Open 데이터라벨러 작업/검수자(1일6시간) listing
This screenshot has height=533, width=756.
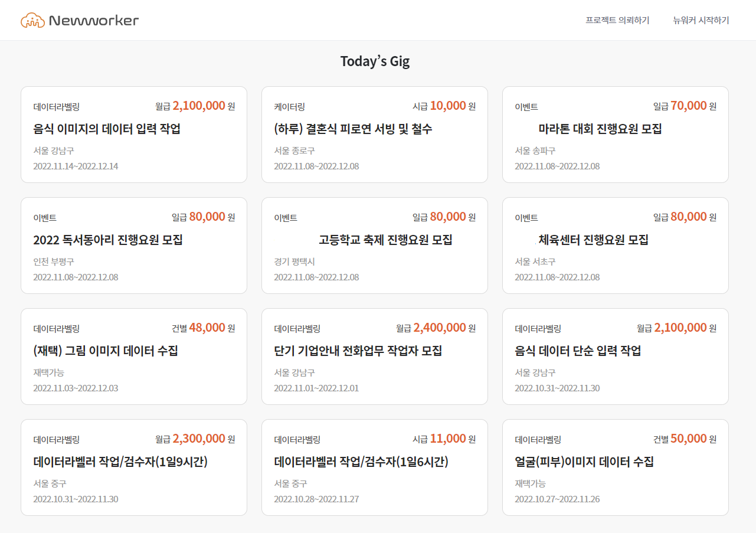[x=361, y=462]
